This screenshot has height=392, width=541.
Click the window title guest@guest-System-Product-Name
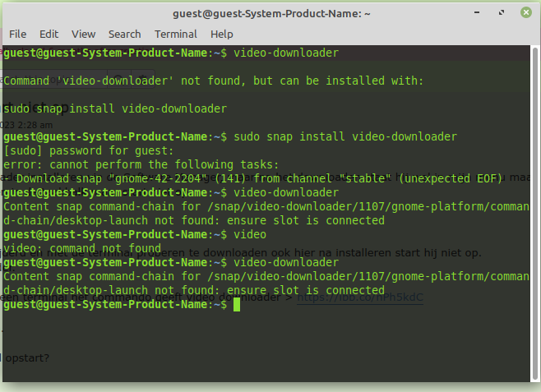coord(271,14)
